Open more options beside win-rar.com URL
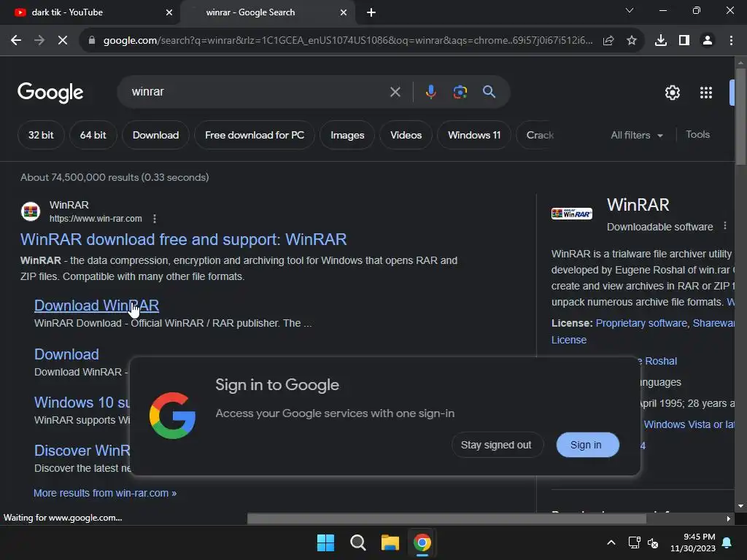Viewport: 747px width, 560px height. click(155, 219)
